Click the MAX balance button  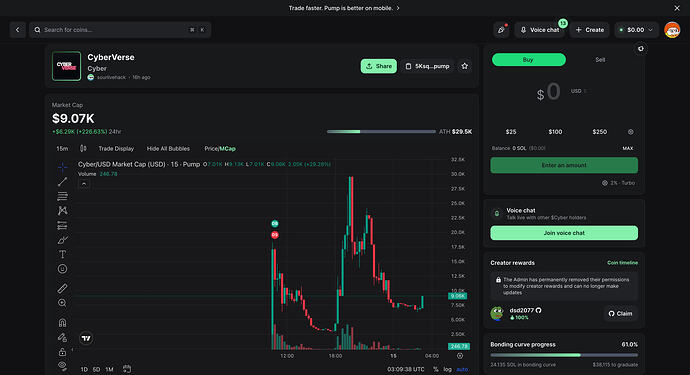click(628, 148)
